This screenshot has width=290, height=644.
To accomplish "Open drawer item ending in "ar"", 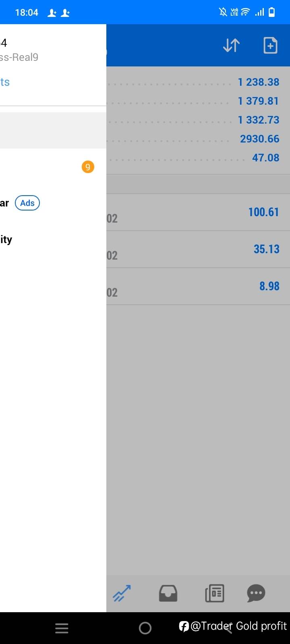I will [x=4, y=203].
